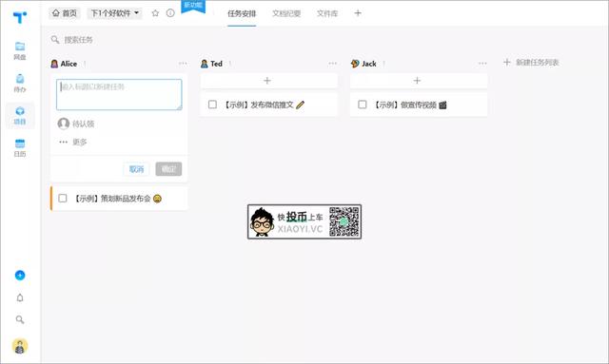609x364 pixels.
Task: Expand 更多 options in new task form
Action: tap(73, 142)
